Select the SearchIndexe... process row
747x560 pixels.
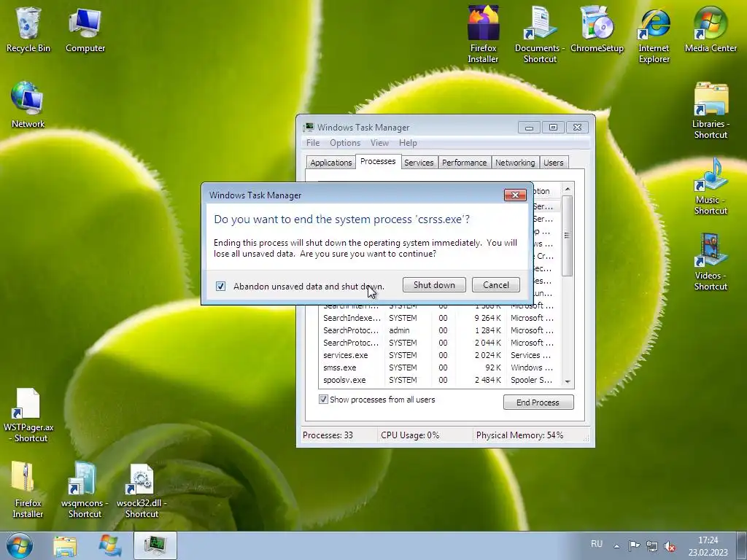tap(439, 318)
